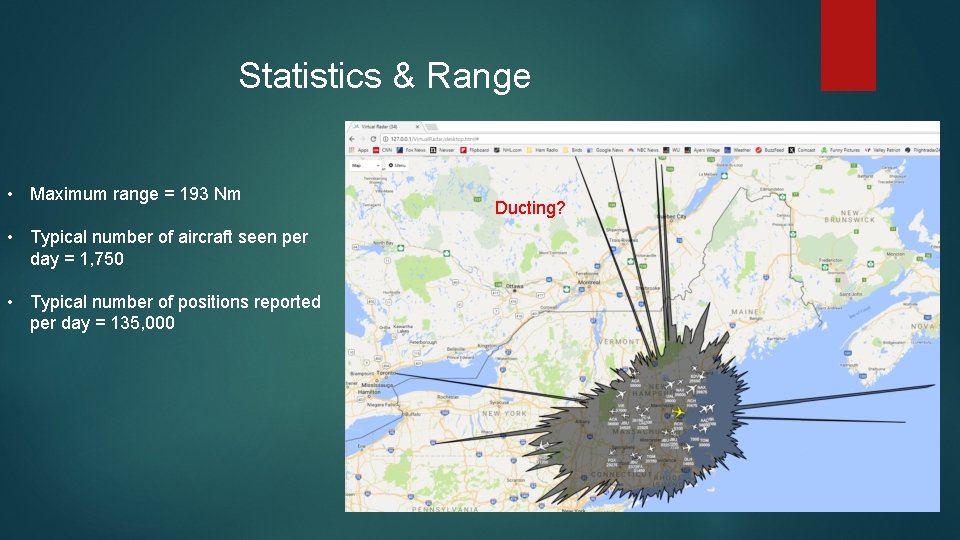The image size is (960, 540).
Task: Select the Virtual Radar (34) tab
Action: click(386, 127)
